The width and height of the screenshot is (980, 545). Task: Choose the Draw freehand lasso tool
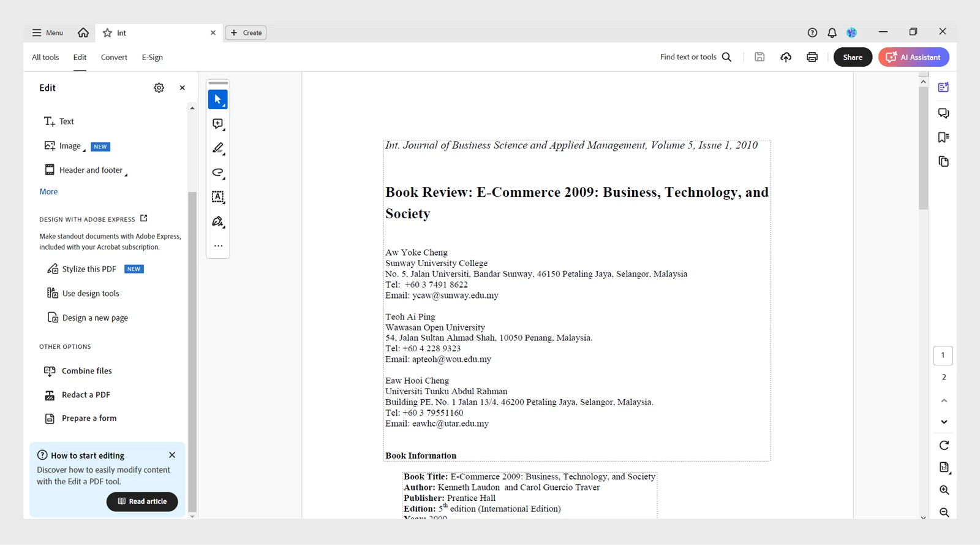218,173
